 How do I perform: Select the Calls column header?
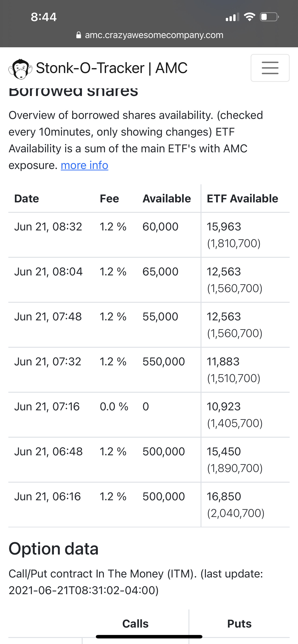pos(135,624)
